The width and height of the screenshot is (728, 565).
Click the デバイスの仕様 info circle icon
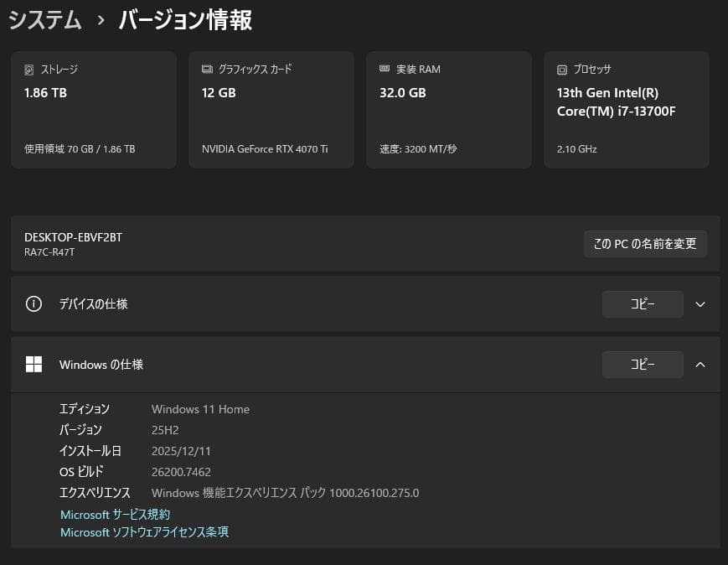(x=34, y=304)
